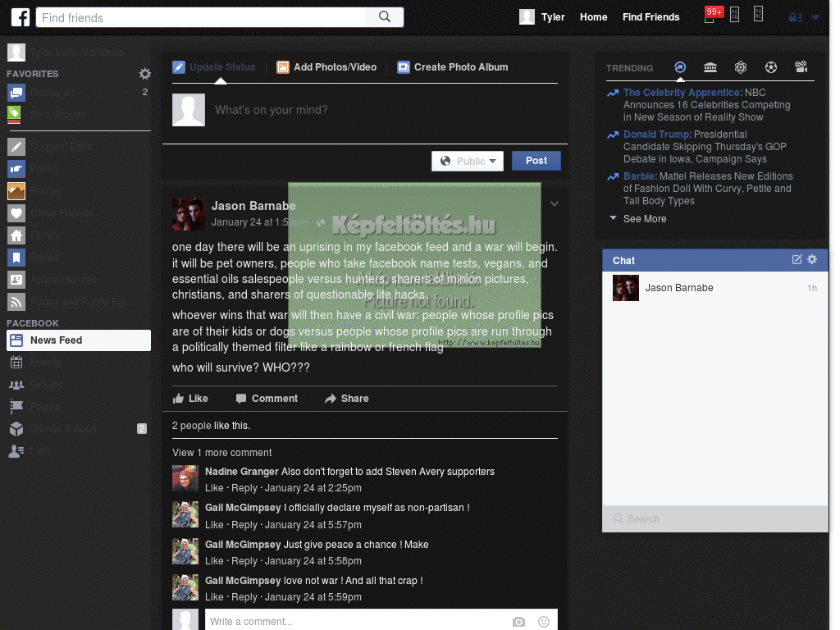Open the Games & Apps cube icon
Viewport: 840px width, 630px height.
(x=16, y=428)
